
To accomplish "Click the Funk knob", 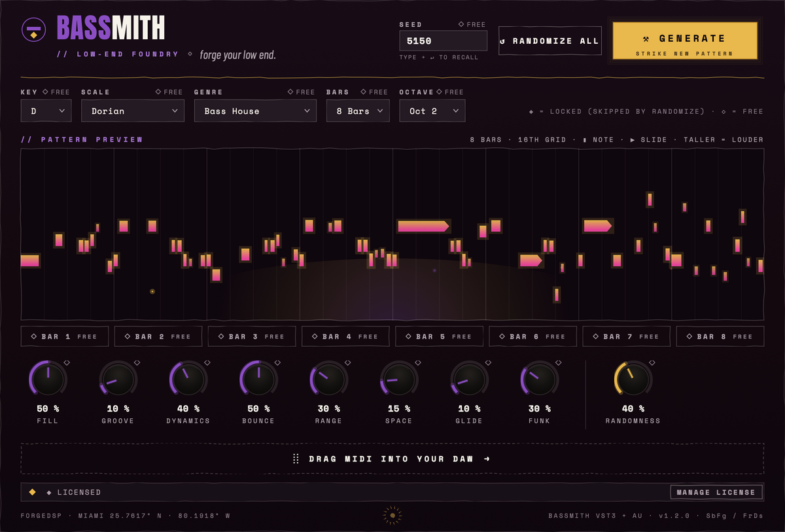I will click(539, 379).
